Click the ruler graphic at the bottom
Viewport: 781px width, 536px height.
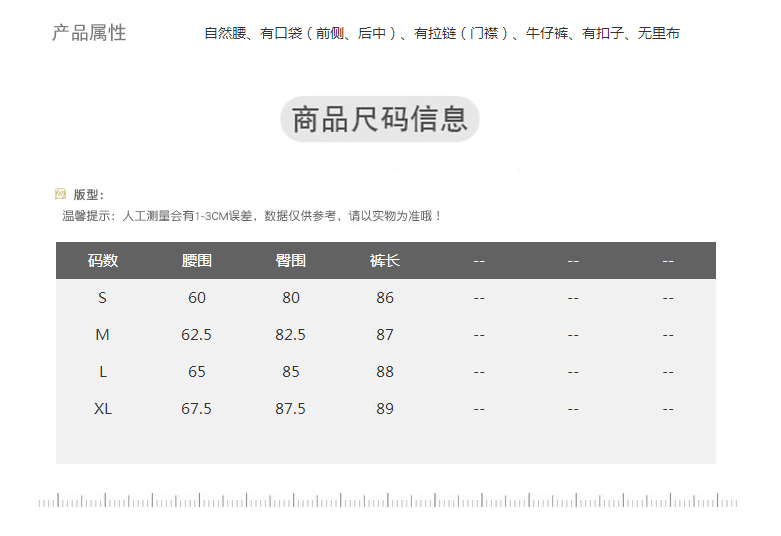390,500
